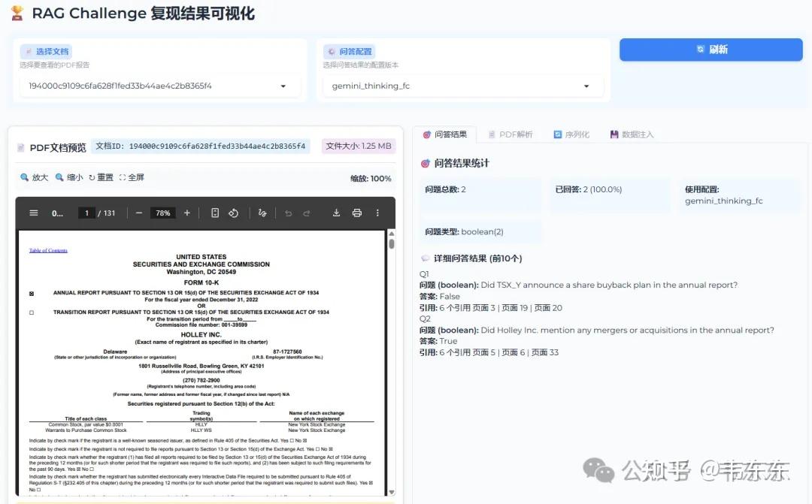This screenshot has height=504, width=812.
Task: Rotate the PDF page with rotate icon
Action: (235, 213)
